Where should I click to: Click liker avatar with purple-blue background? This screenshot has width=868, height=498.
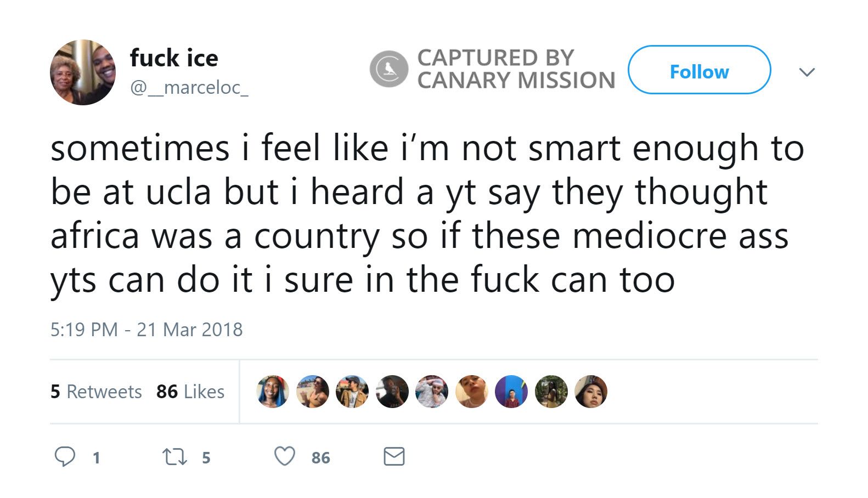click(511, 392)
